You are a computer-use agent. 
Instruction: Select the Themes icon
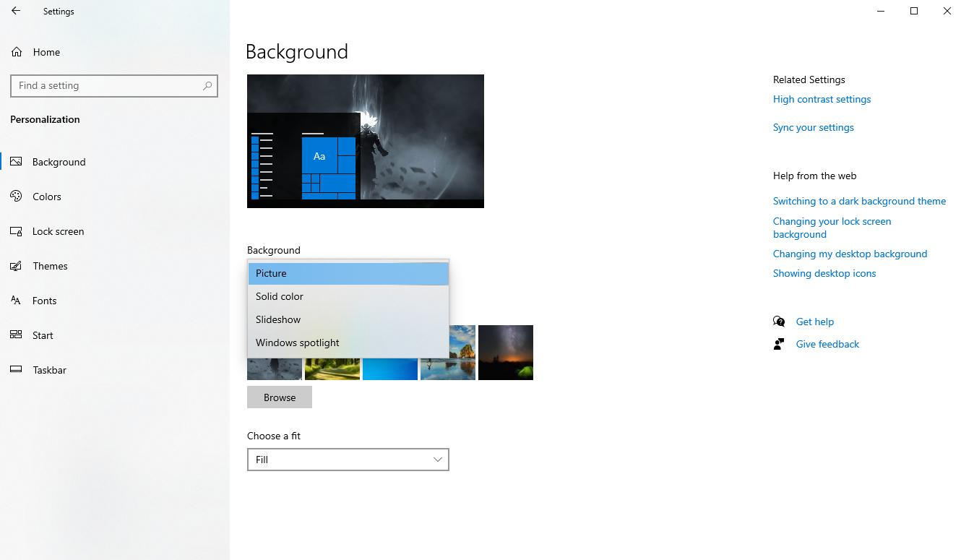pyautogui.click(x=16, y=266)
